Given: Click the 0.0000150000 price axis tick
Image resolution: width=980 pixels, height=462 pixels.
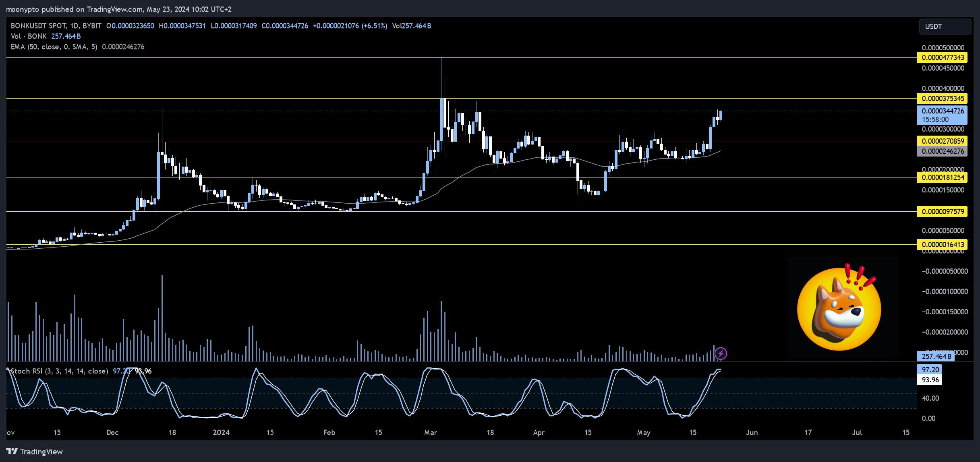Looking at the screenshot, I should click(x=943, y=190).
